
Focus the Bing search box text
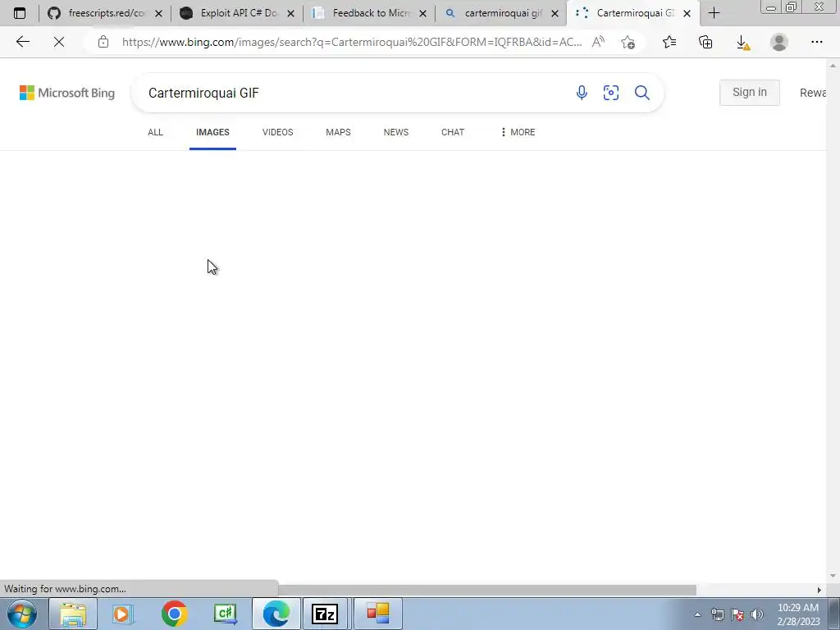coord(354,93)
